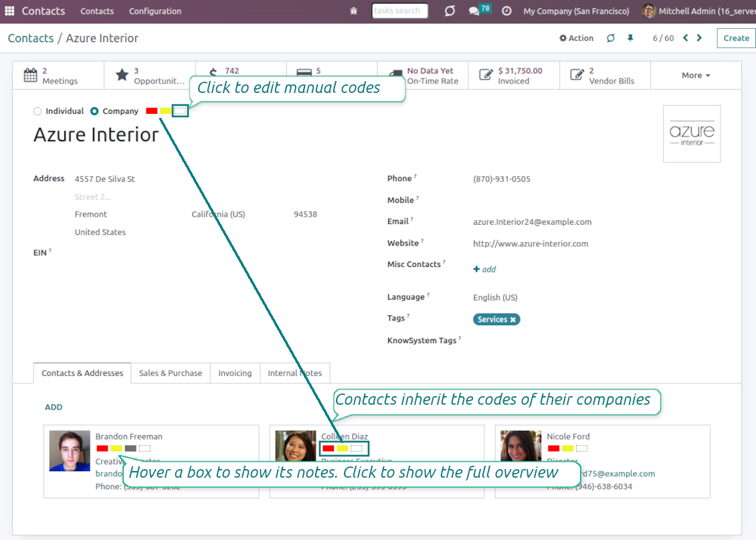
Task: Open Mitchell Admin user menu
Action: click(698, 11)
